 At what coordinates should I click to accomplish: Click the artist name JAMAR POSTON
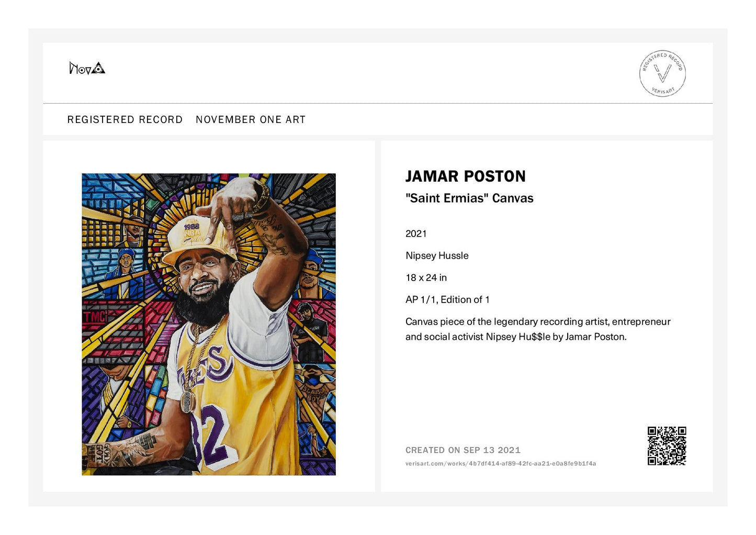(466, 176)
